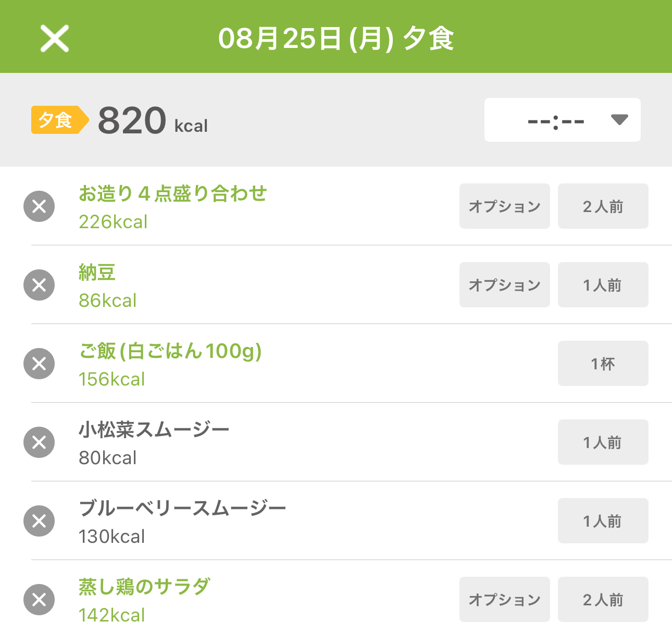Viewport: 672px width, 634px height.
Task: Adjust 1人前 for 小松菜スムージー
Action: pos(603,442)
